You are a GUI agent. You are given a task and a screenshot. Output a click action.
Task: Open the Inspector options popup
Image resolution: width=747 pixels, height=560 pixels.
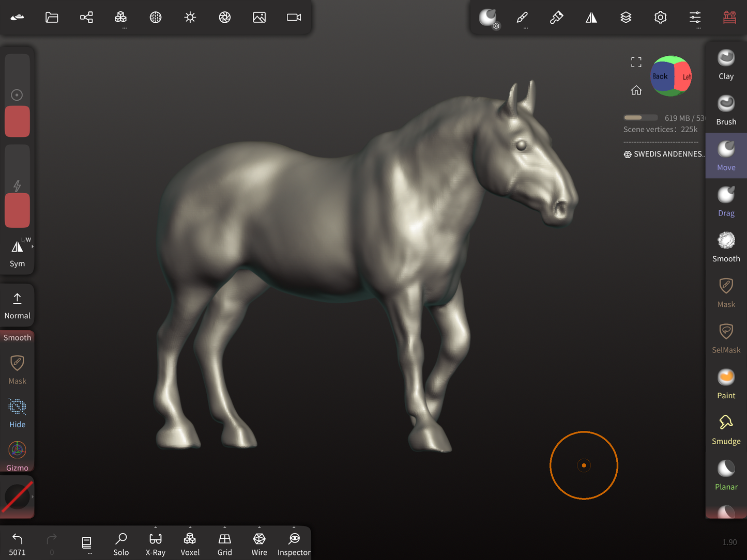coord(294,528)
